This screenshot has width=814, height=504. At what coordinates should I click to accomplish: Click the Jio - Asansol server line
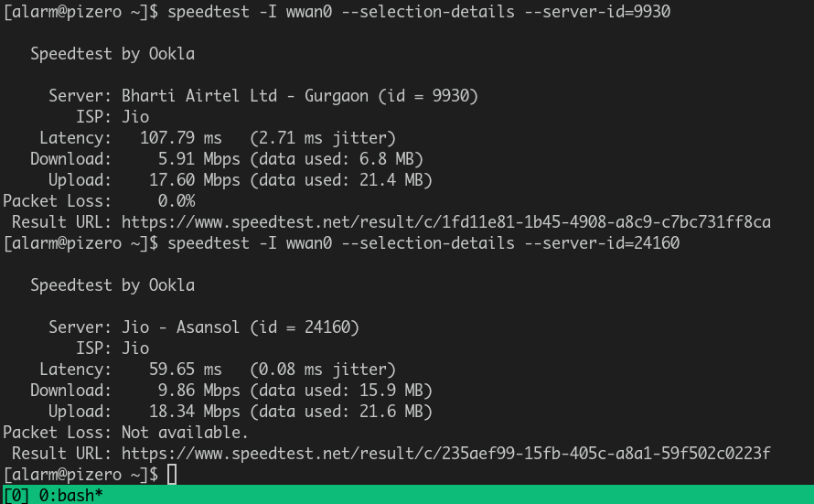click(203, 327)
